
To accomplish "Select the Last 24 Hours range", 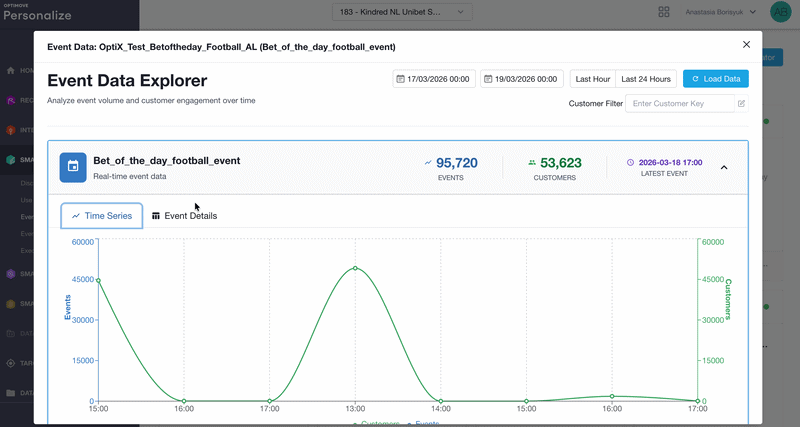I will pyautogui.click(x=646, y=79).
